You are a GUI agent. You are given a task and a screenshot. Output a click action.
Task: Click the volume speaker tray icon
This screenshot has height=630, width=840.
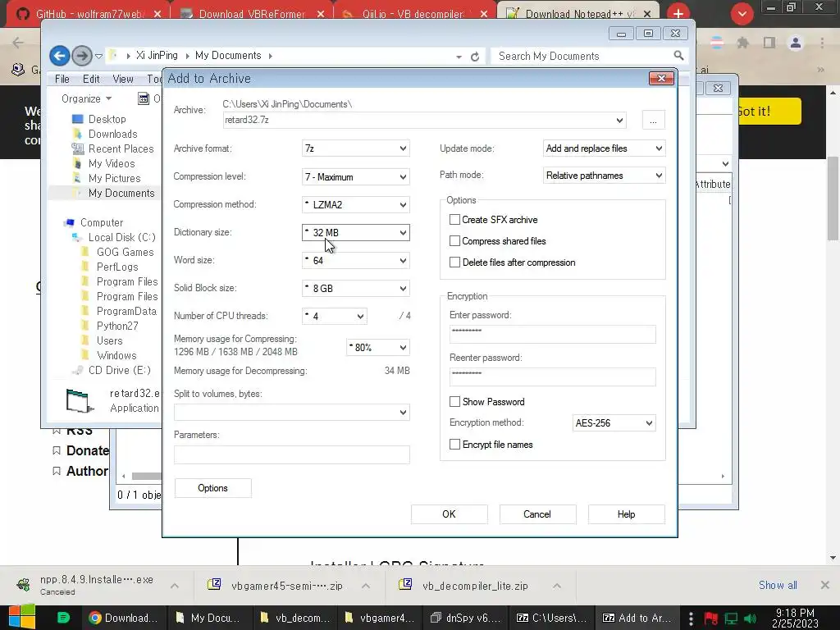[751, 619]
